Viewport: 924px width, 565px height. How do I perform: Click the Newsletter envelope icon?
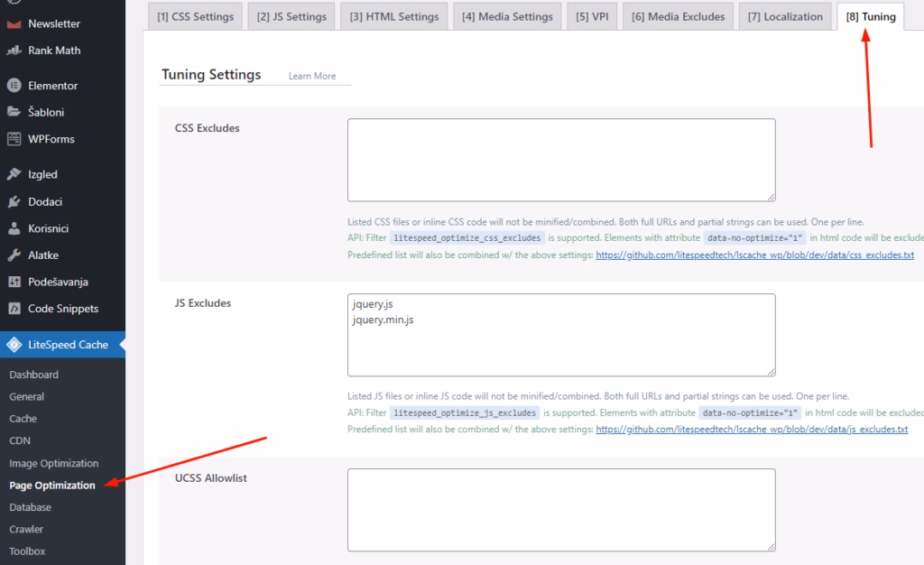tap(14, 24)
